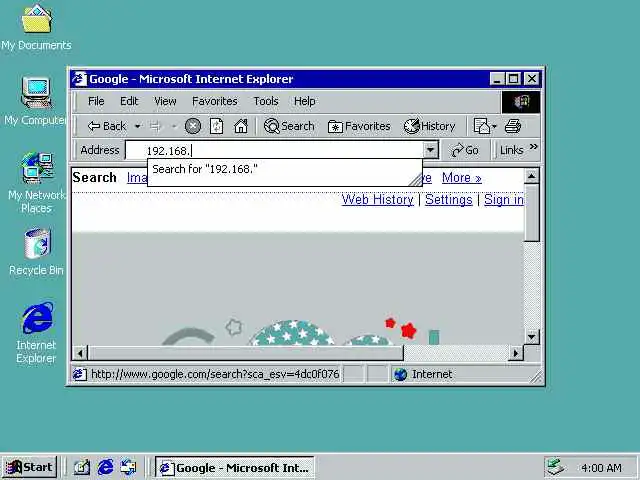Open the Back history dropdown arrow
This screenshot has height=480, width=640.
pos(138,126)
